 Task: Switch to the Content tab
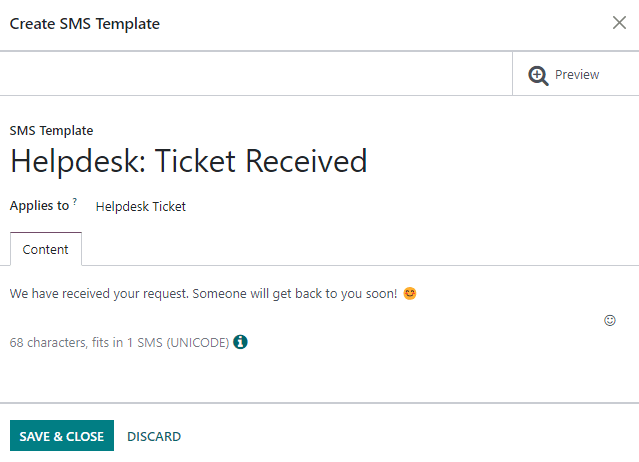[45, 249]
